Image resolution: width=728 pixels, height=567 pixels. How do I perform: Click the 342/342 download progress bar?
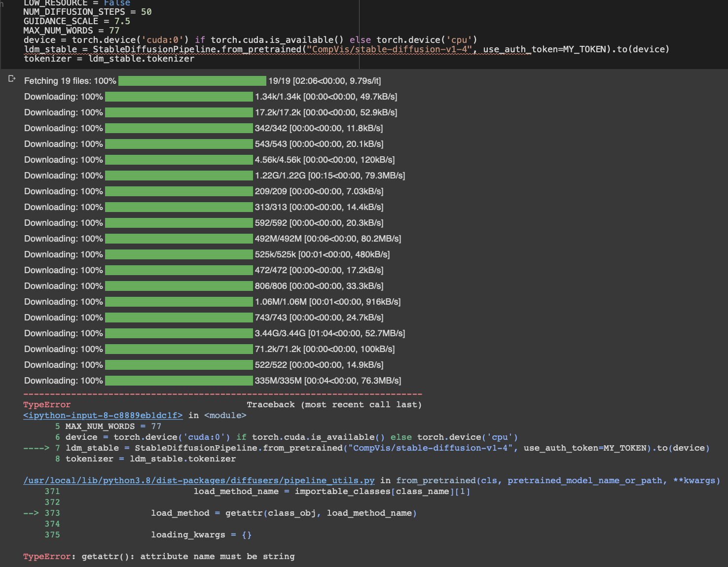(179, 128)
